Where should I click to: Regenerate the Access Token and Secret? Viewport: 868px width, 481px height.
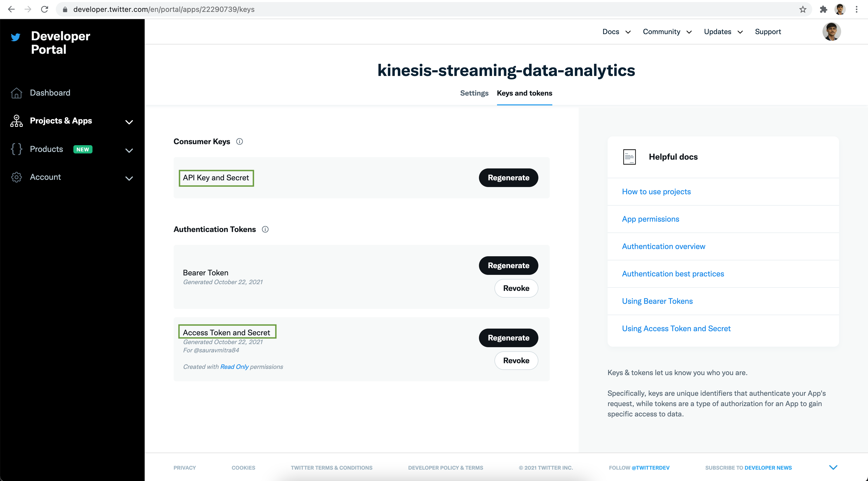click(x=508, y=338)
